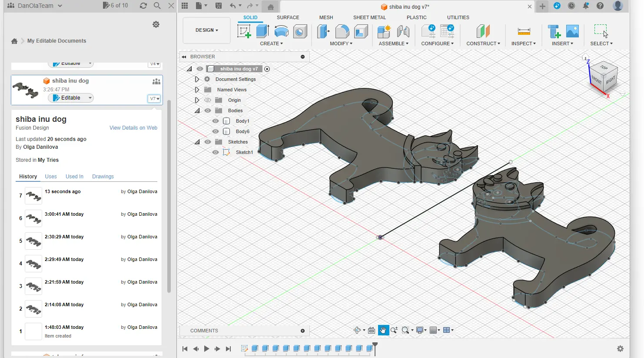Screen dimensions: 644x358
Task: Toggle visibility of Sketch1
Action: (216, 152)
